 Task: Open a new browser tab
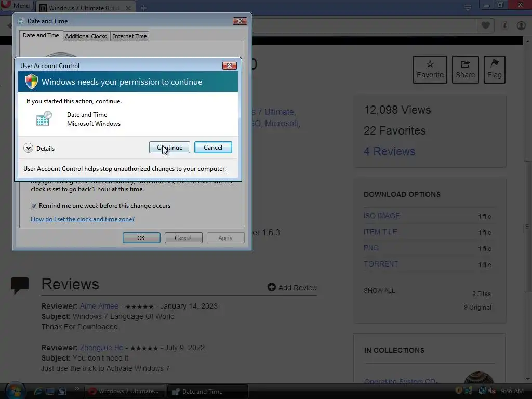143,8
